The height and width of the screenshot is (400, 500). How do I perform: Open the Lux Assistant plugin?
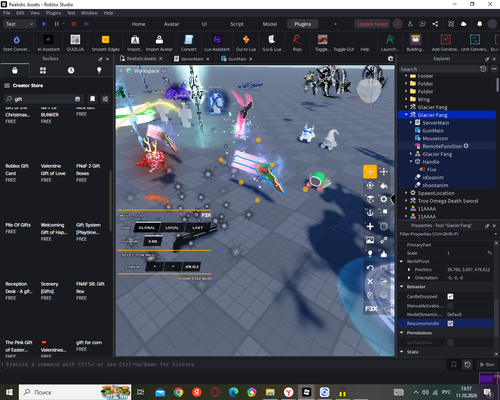point(217,40)
